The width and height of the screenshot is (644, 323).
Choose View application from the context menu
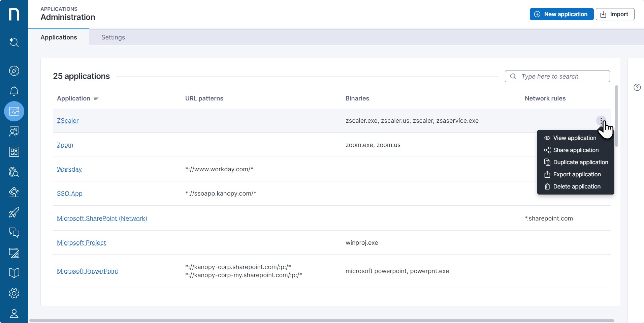pos(576,138)
